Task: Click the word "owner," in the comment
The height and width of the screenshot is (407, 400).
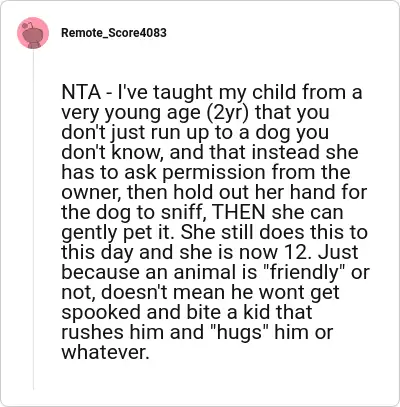Action: tap(91, 193)
